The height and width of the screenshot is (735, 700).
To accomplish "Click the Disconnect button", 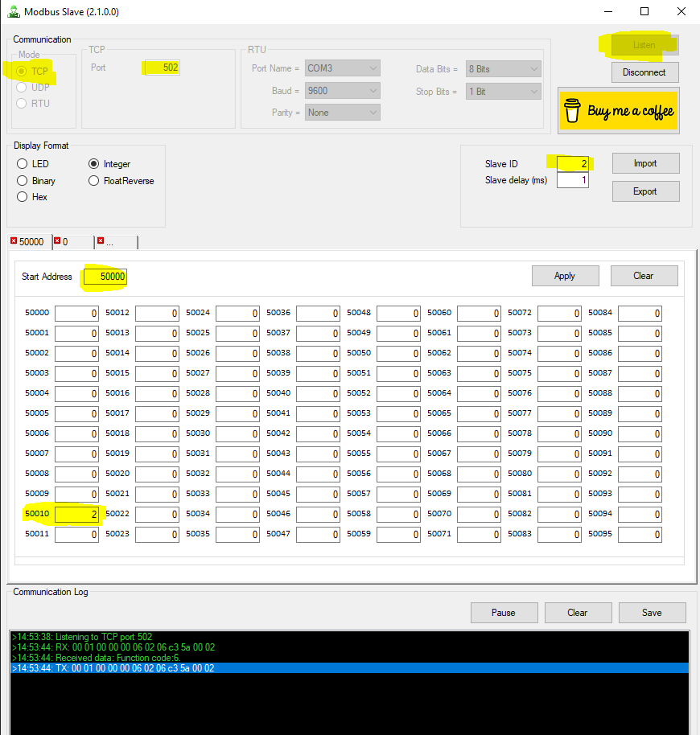I will coord(644,72).
